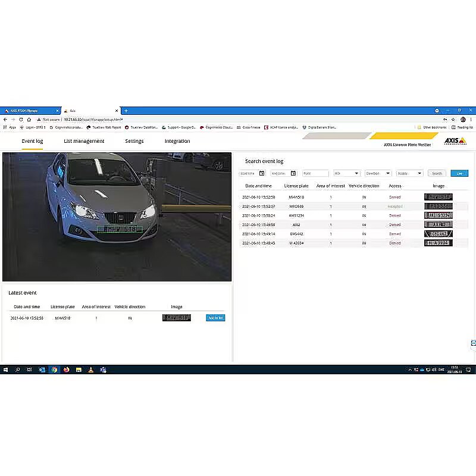Click the Access column header

tap(395, 186)
